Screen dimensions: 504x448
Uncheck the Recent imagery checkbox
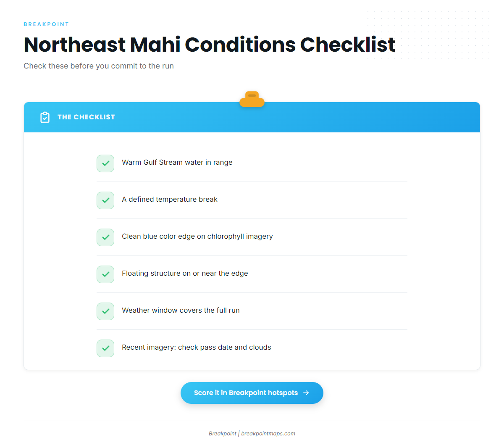[x=105, y=348]
